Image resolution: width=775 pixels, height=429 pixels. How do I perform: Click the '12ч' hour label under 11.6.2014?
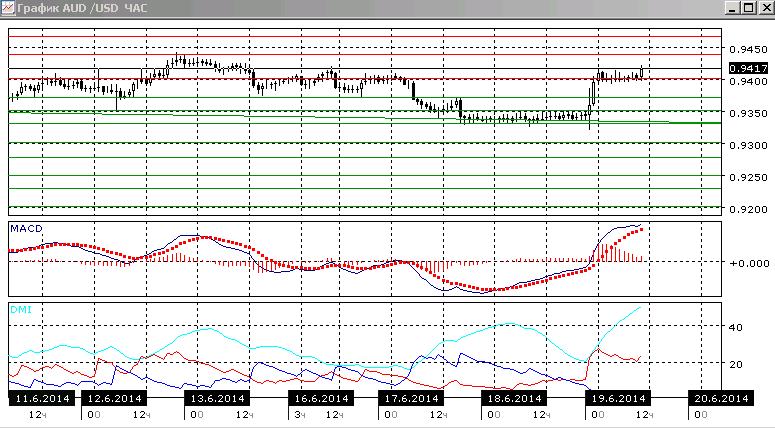38,415
